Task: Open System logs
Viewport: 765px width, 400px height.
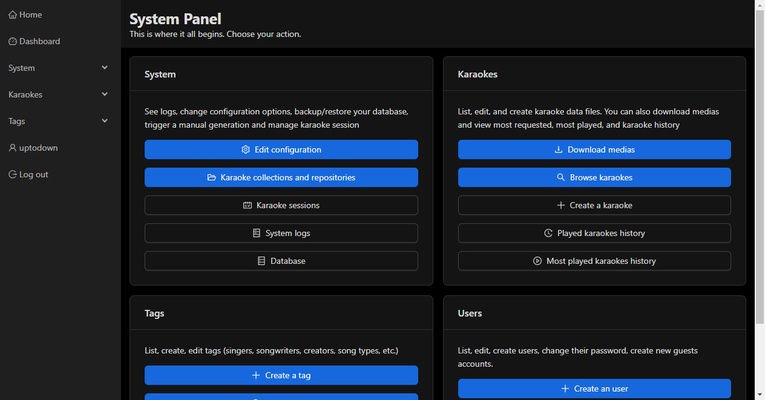Action: click(281, 233)
